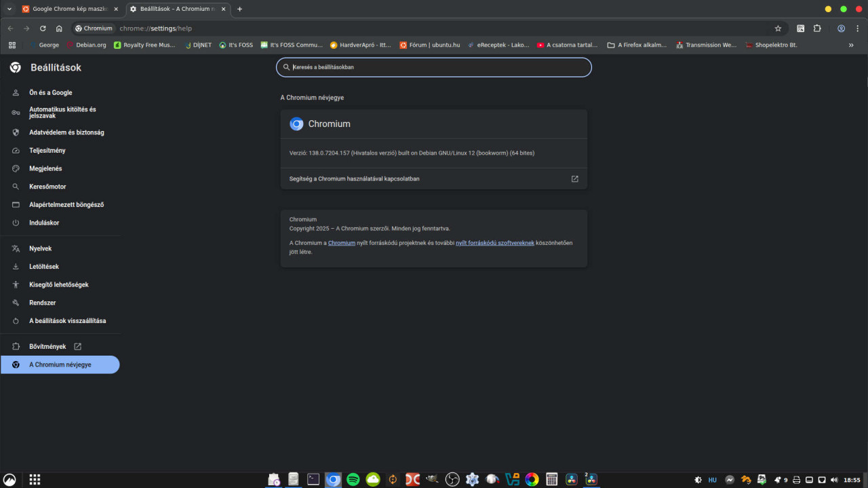Select Megjelenés in the settings sidebar

[45, 168]
